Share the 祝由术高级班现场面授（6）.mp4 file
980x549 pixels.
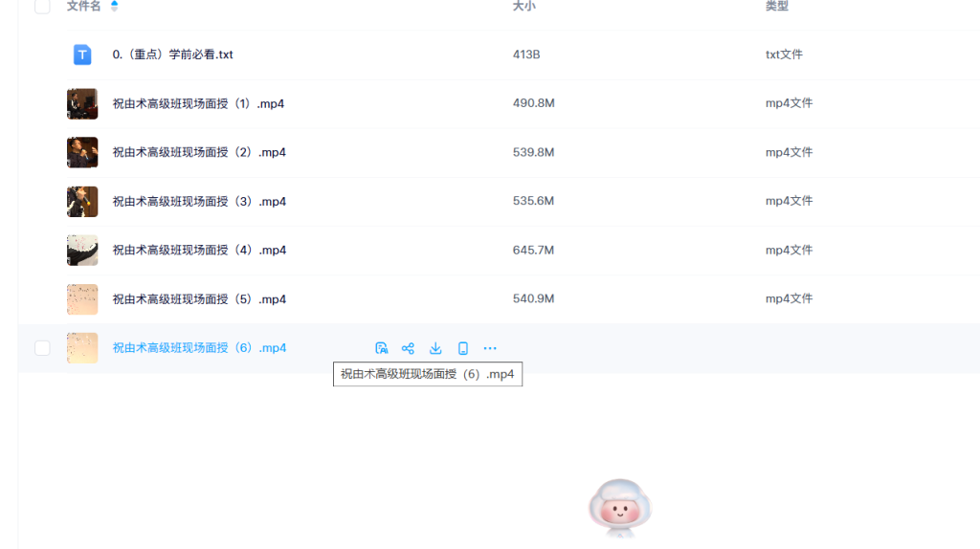[408, 348]
